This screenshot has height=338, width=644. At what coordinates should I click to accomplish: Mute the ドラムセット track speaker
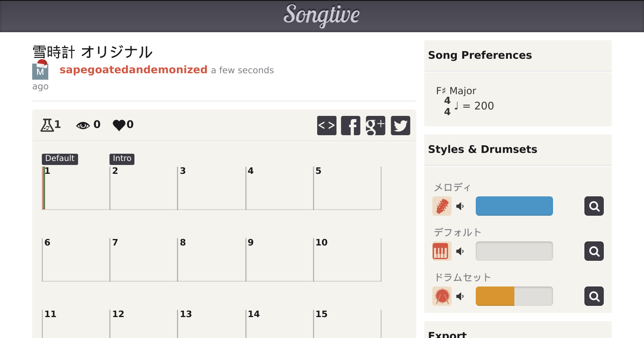tap(460, 297)
